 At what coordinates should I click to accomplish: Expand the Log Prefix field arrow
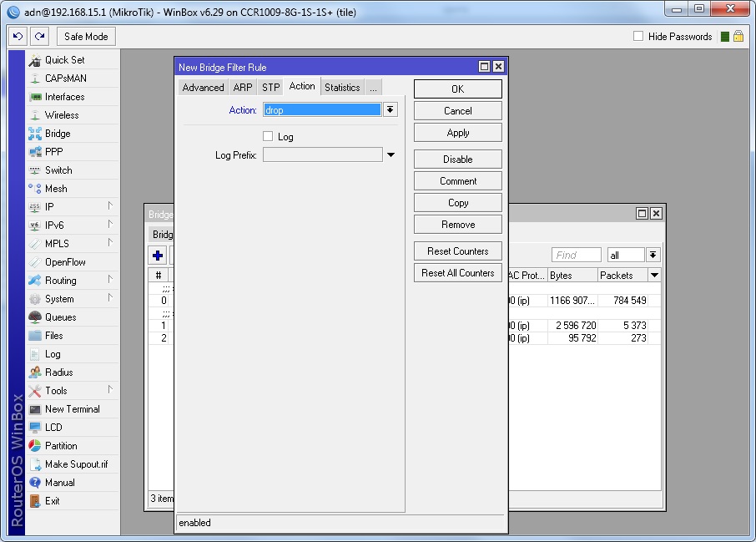click(x=391, y=155)
